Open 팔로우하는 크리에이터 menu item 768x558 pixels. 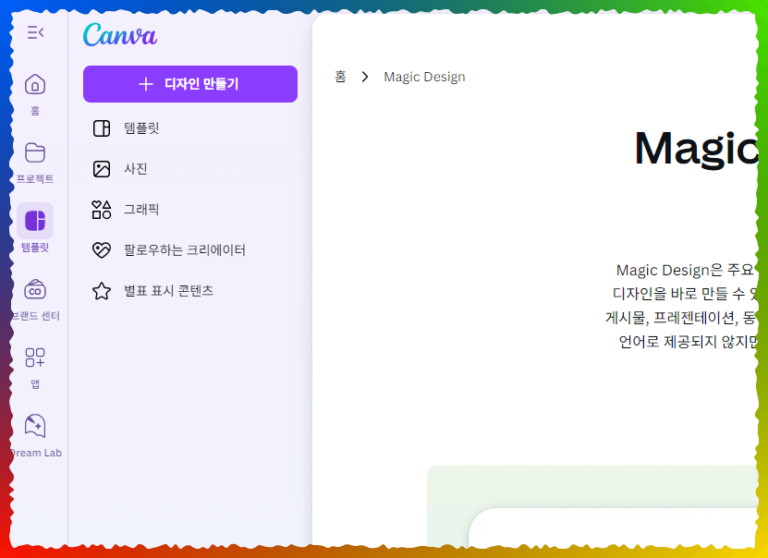[x=190, y=250]
